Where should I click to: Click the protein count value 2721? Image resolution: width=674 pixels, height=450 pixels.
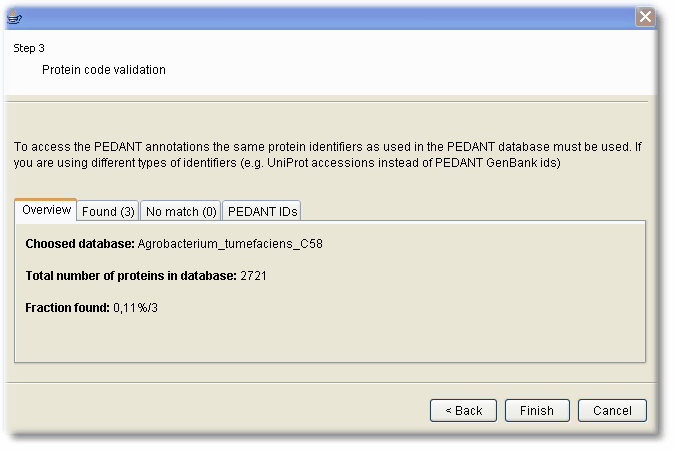point(253,276)
